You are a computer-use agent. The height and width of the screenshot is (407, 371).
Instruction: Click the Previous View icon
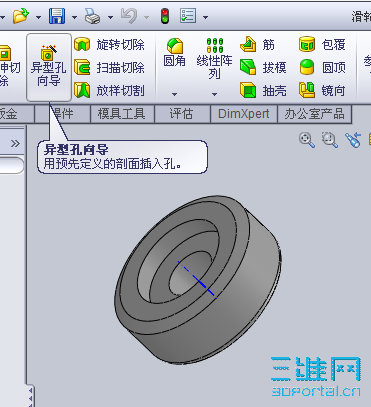353,140
